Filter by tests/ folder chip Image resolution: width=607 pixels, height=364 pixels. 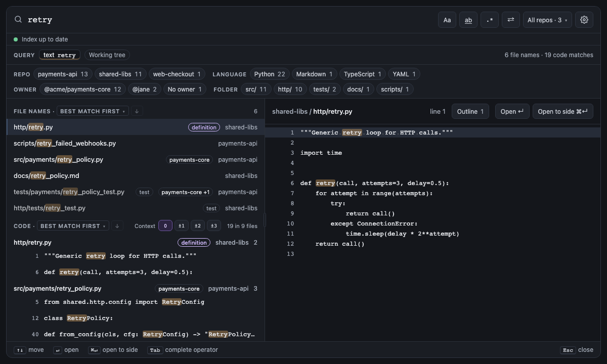pos(325,89)
